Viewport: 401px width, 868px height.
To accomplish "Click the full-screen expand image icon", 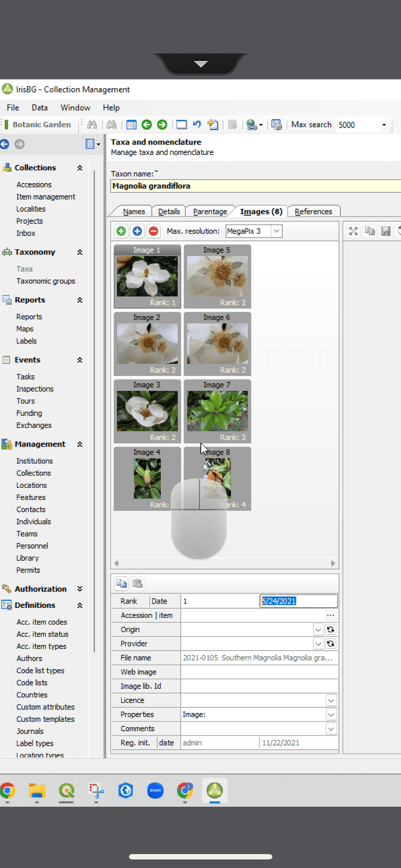I will tap(353, 231).
